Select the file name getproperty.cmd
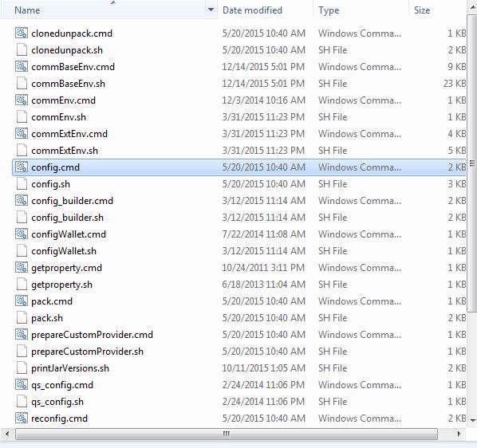 click(66, 268)
